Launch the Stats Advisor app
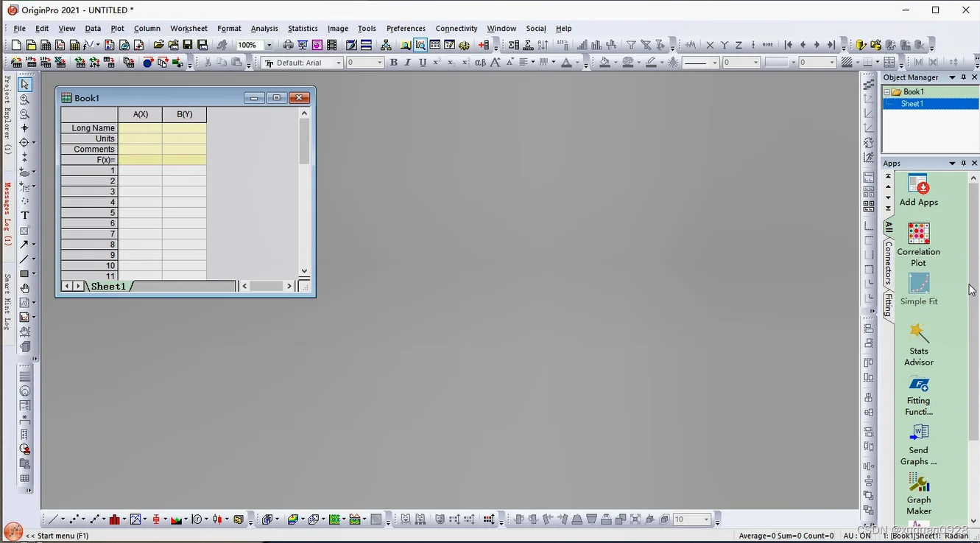This screenshot has width=980, height=543. (918, 345)
